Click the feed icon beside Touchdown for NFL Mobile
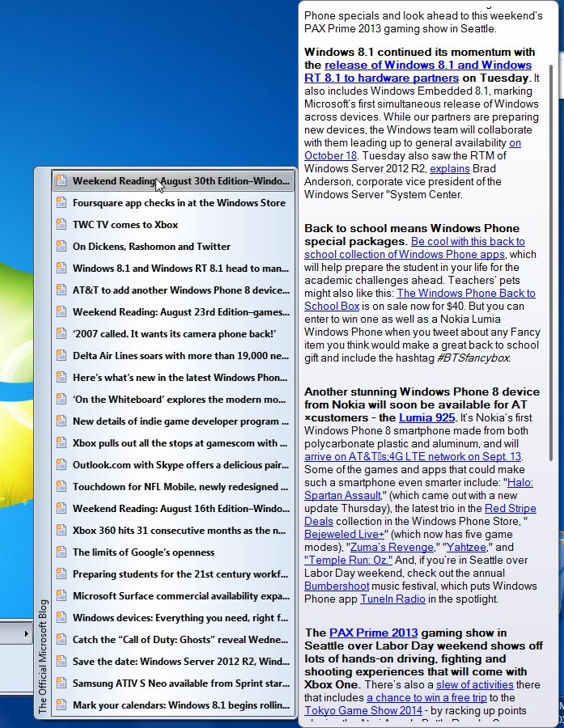 pyautogui.click(x=61, y=486)
